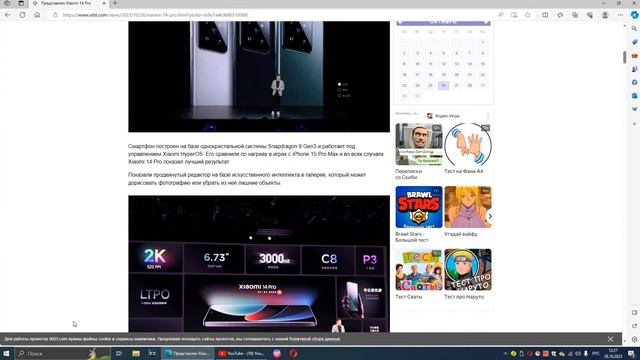
Task: Click the page vertical scrollbar thumb
Action: tap(624, 57)
